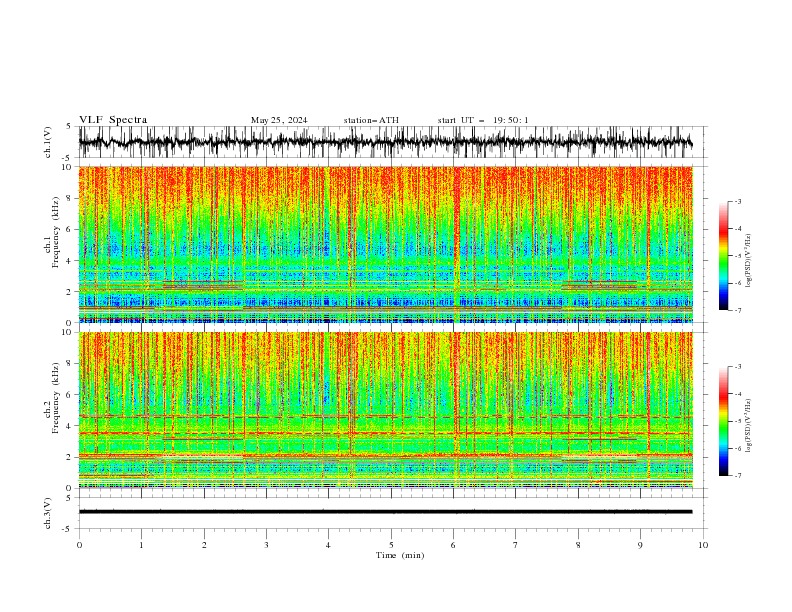Click the "0" tick on the time axis
This screenshot has height=612, width=792.
pyautogui.click(x=79, y=545)
